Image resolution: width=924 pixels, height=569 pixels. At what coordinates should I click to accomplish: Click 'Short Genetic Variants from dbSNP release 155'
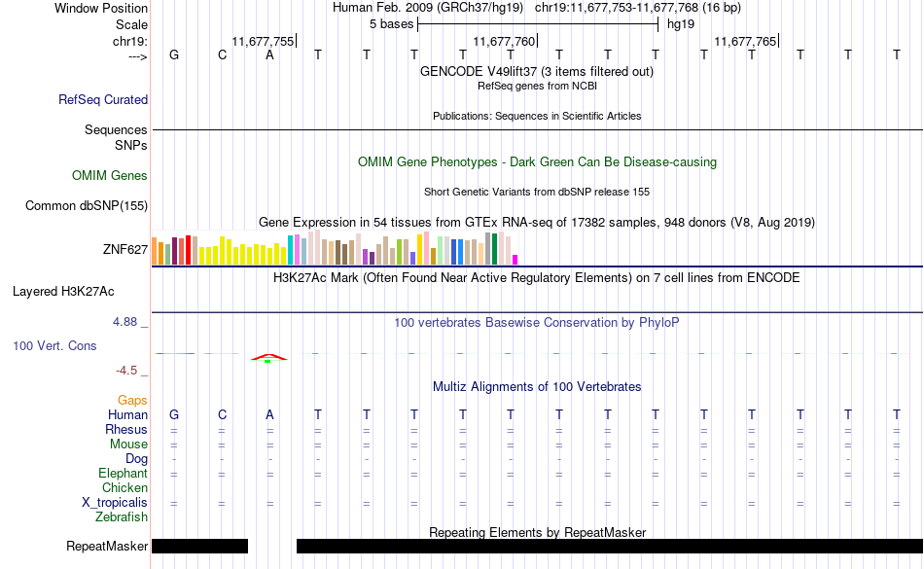point(537,192)
